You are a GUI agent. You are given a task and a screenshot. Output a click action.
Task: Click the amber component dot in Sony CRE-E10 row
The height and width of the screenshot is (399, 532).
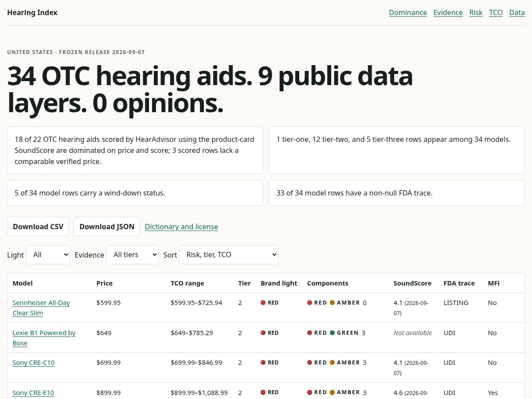click(332, 392)
